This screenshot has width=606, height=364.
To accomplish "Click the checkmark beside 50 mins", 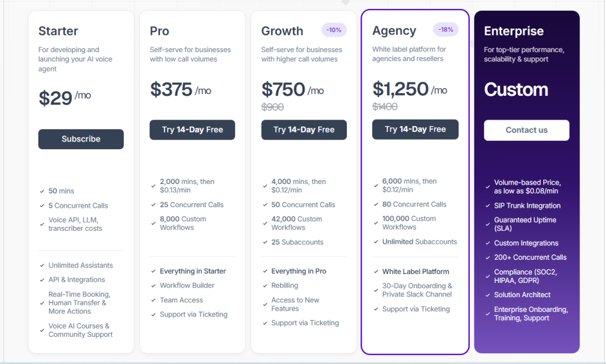I will pyautogui.click(x=42, y=191).
